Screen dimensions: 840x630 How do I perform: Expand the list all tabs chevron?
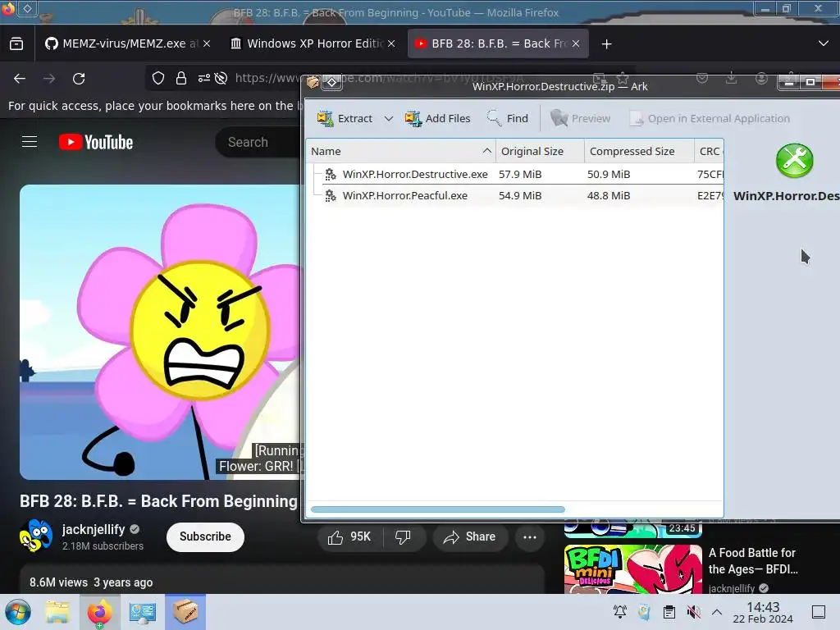pyautogui.click(x=824, y=43)
